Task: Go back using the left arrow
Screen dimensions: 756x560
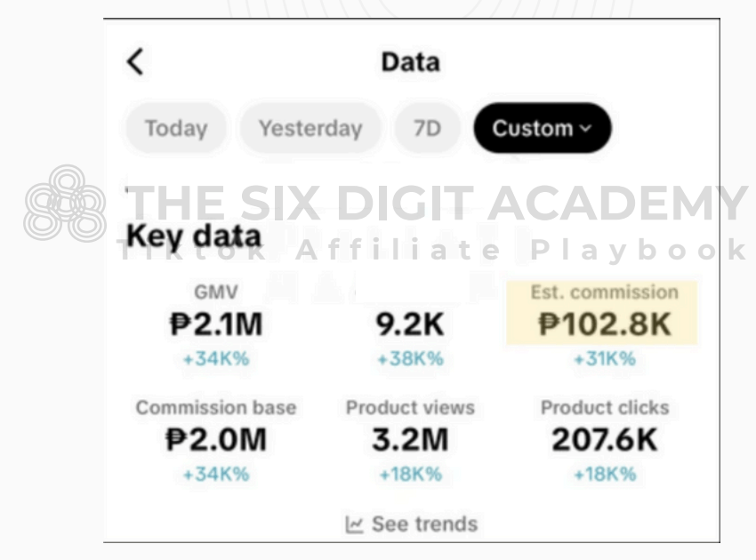Action: [134, 62]
